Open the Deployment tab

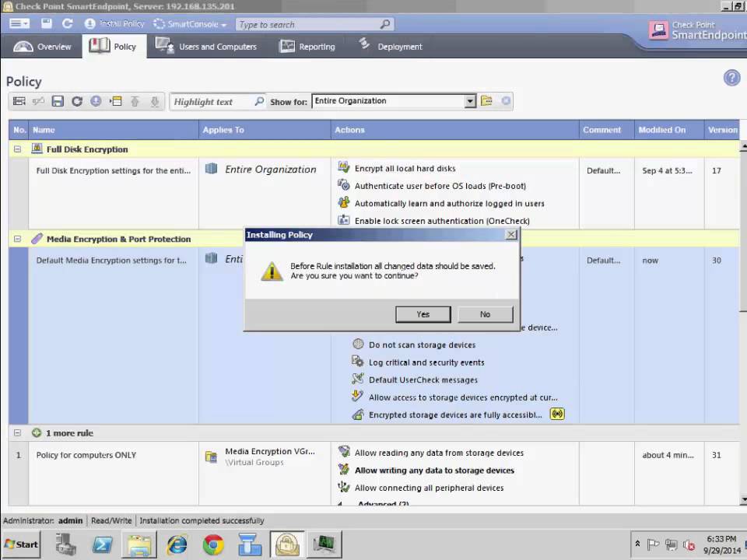[x=390, y=46]
